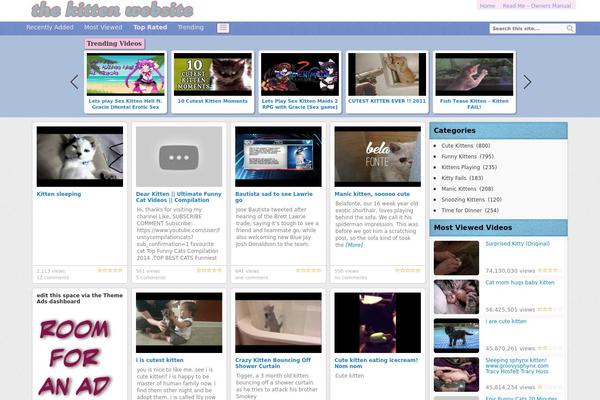Rate Kitten sleeping with star rating
The width and height of the screenshot is (600, 400).
tap(110, 270)
